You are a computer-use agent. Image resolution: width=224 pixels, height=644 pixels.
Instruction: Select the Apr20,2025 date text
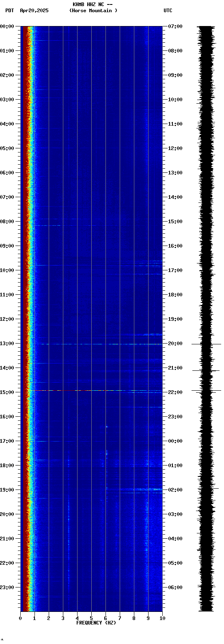[x=34, y=11]
